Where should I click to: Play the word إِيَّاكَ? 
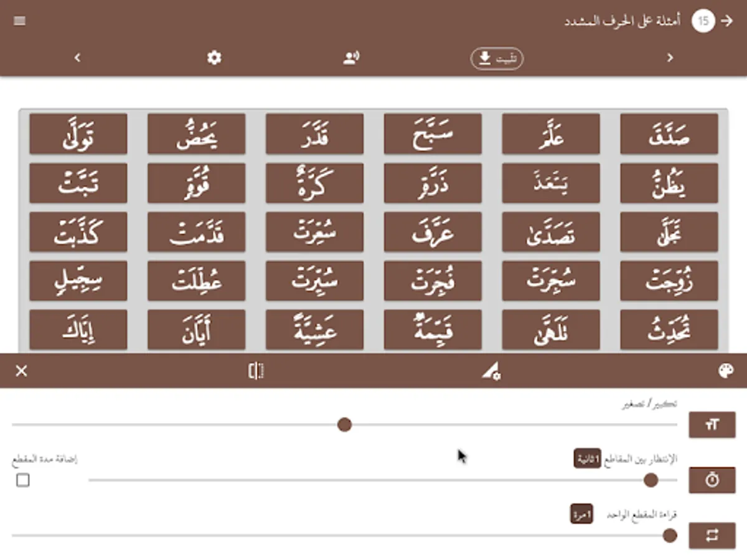click(78, 330)
